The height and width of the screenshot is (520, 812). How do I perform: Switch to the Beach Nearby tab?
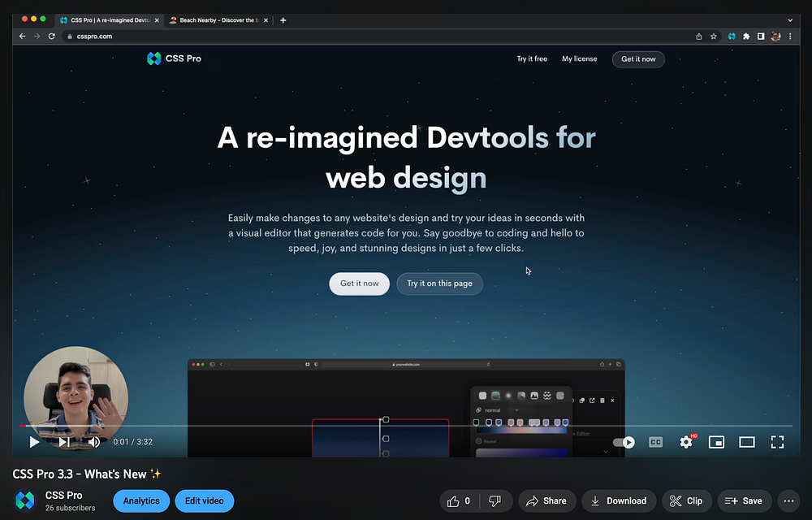pyautogui.click(x=217, y=20)
